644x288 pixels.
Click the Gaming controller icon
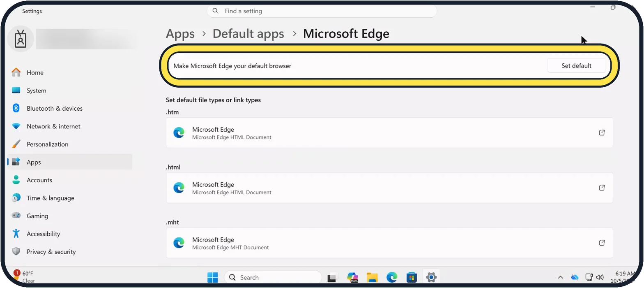16,216
